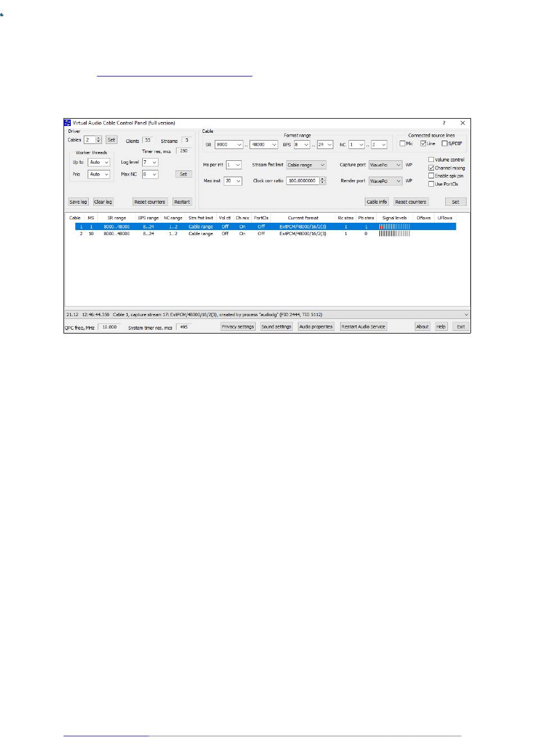Click the Cable info button
The height and width of the screenshot is (756, 534).
(x=377, y=201)
